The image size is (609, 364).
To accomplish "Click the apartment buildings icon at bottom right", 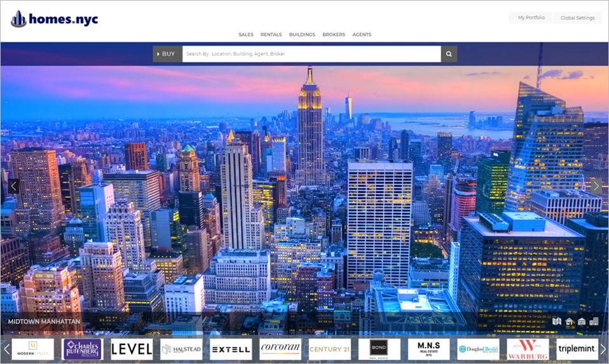I will 594,321.
